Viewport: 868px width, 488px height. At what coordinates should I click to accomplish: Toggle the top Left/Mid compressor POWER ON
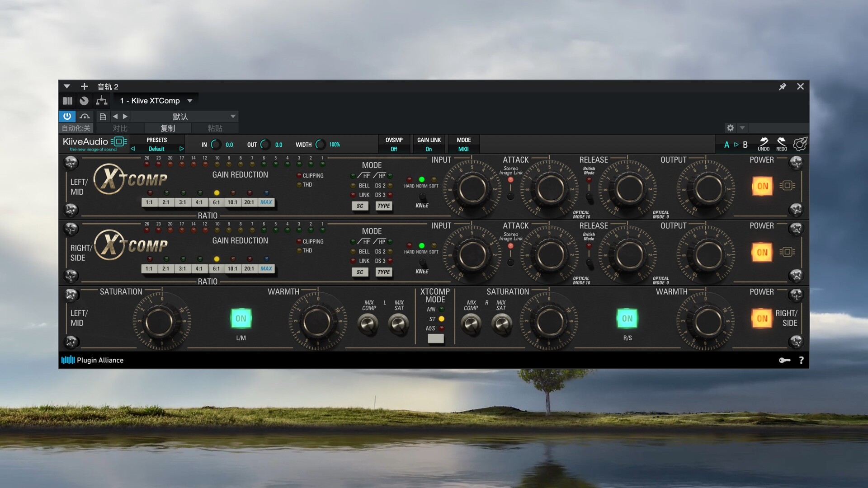(x=762, y=186)
